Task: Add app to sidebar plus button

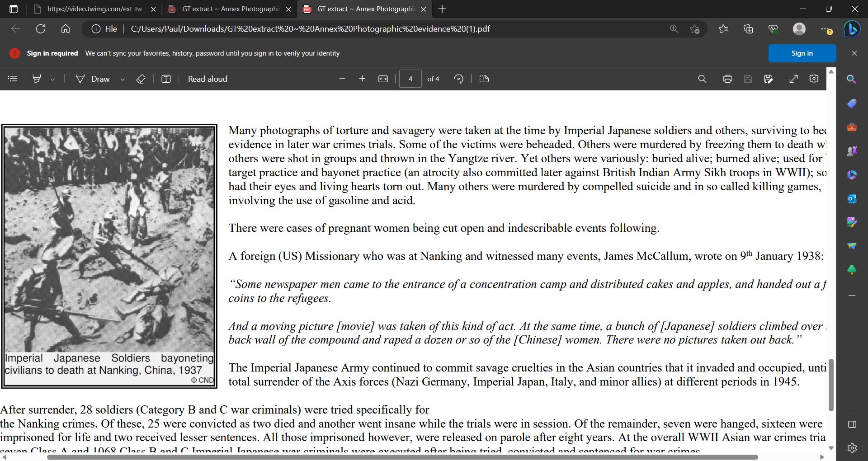Action: tap(852, 295)
